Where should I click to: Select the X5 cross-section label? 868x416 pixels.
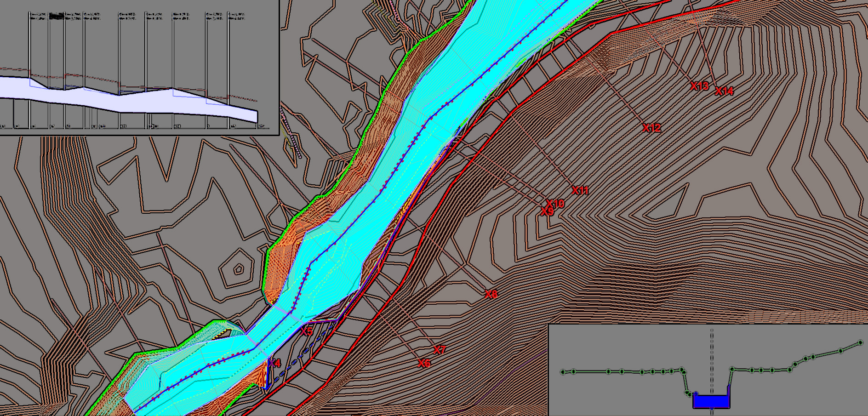[307, 331]
